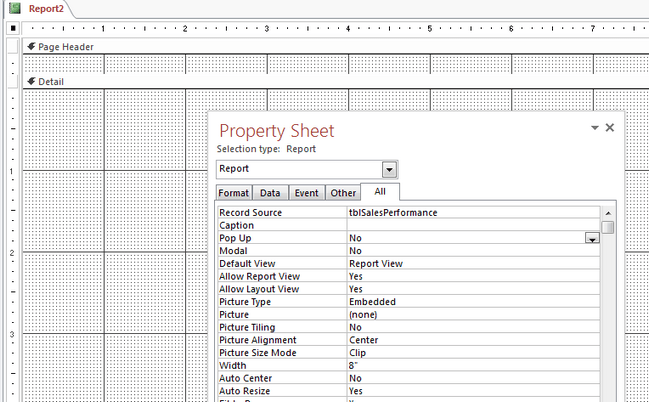
Task: Click the Width property label
Action: [233, 366]
